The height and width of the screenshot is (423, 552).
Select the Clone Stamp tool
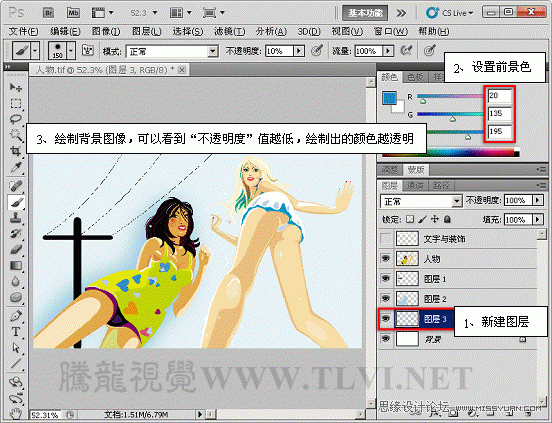(15, 218)
